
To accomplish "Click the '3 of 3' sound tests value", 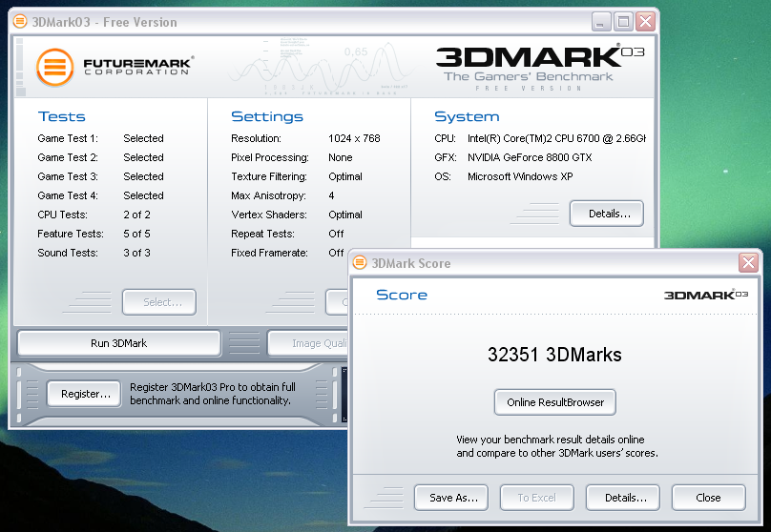I will click(136, 253).
